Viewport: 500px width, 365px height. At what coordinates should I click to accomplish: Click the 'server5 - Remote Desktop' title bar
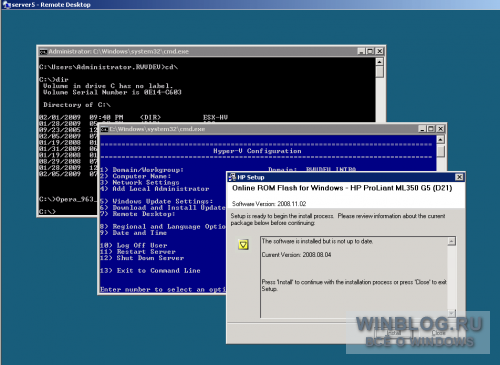[x=250, y=5]
